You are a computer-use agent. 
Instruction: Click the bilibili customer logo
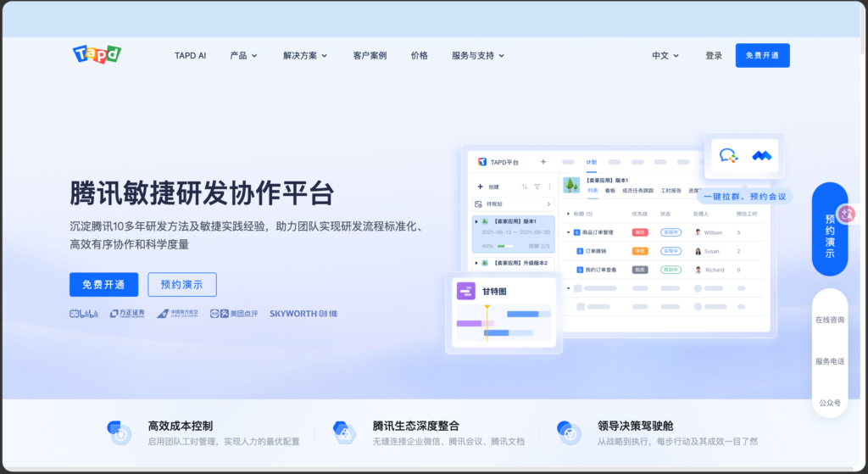point(84,314)
